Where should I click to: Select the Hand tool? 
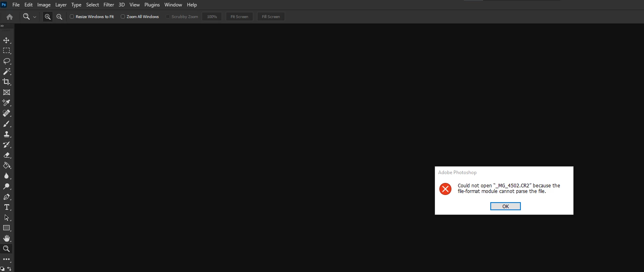(x=6, y=238)
